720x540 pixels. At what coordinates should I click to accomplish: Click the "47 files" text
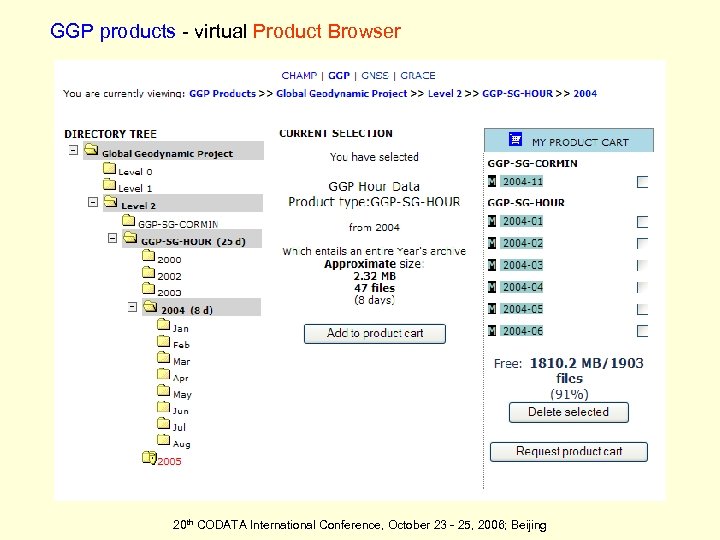coord(375,288)
